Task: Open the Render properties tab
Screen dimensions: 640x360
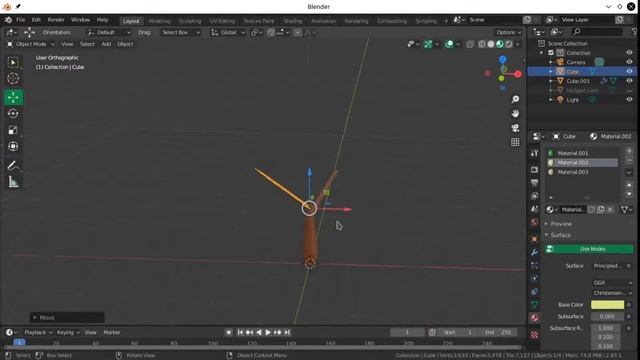Action: 534,169
